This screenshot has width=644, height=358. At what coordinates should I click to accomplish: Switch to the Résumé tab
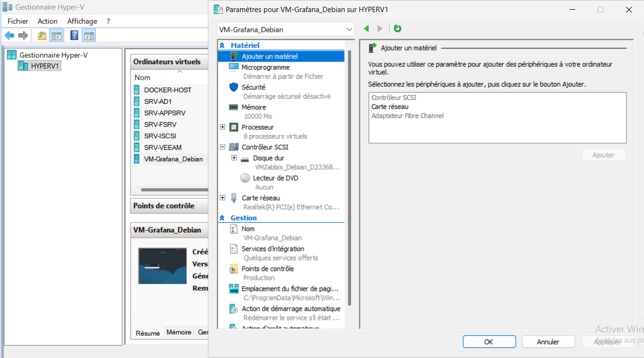pos(148,333)
